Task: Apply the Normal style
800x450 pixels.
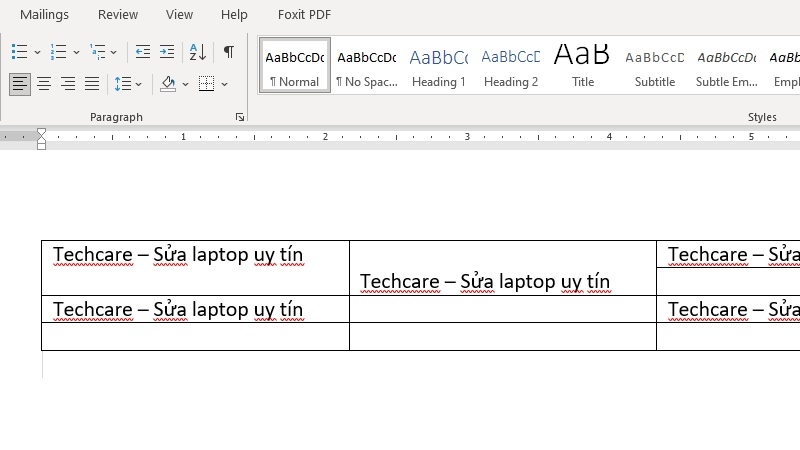Action: tap(295, 65)
